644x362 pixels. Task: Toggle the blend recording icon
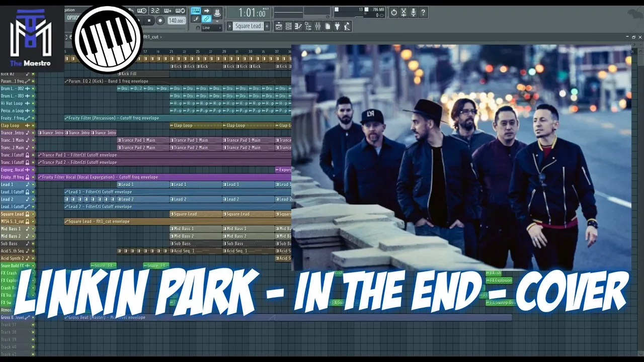[x=168, y=11]
